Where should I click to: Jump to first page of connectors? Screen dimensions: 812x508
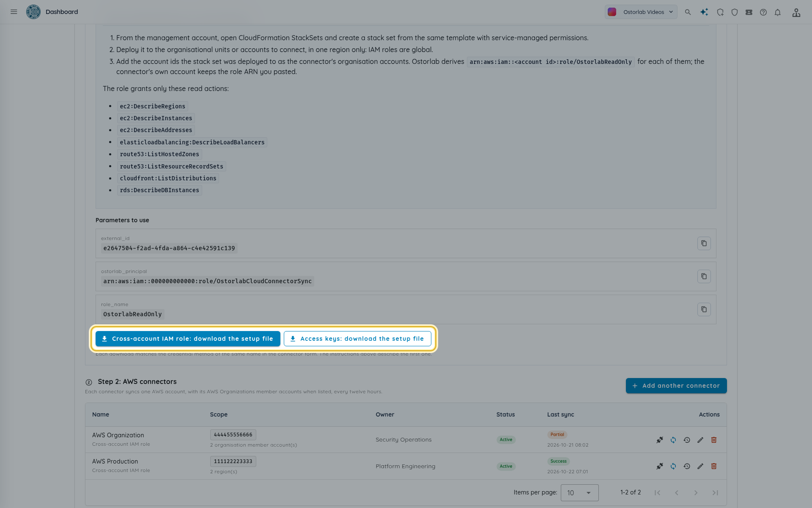click(657, 493)
